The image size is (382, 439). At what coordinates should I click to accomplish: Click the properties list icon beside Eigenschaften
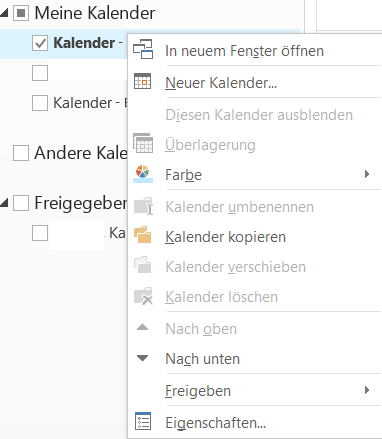[143, 421]
